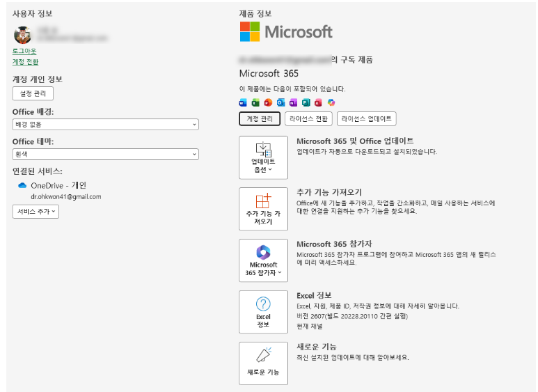Image resolution: width=538 pixels, height=392 pixels.
Task: Click the 계정 전환 link
Action: [25, 62]
